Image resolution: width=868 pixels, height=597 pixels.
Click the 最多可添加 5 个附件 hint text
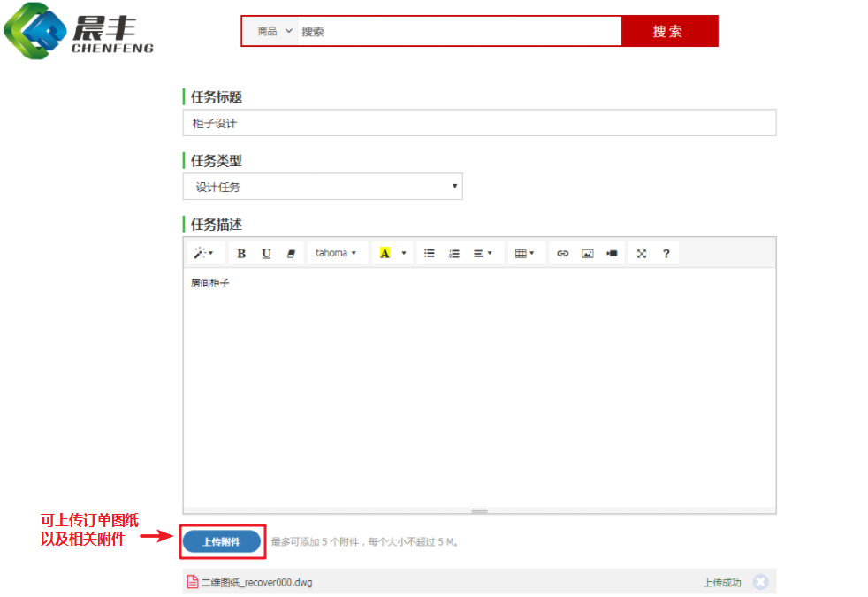[364, 542]
